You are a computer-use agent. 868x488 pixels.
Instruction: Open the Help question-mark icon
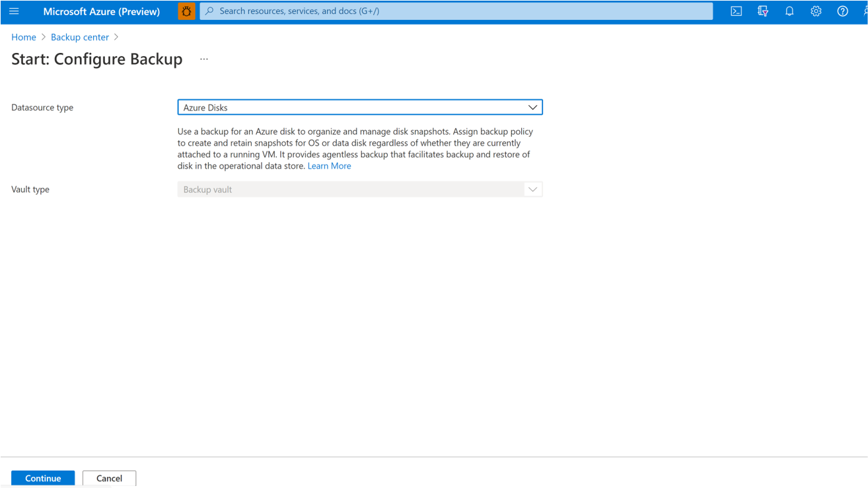pyautogui.click(x=842, y=11)
